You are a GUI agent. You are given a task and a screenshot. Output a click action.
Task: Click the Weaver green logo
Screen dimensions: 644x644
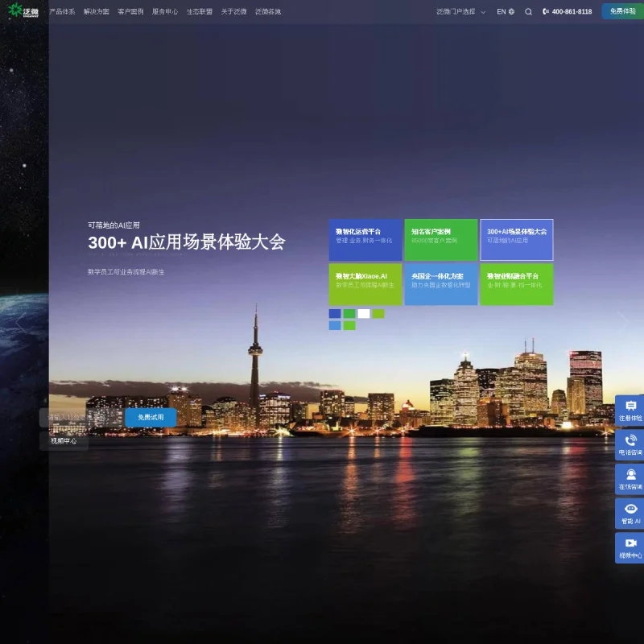tap(23, 10)
